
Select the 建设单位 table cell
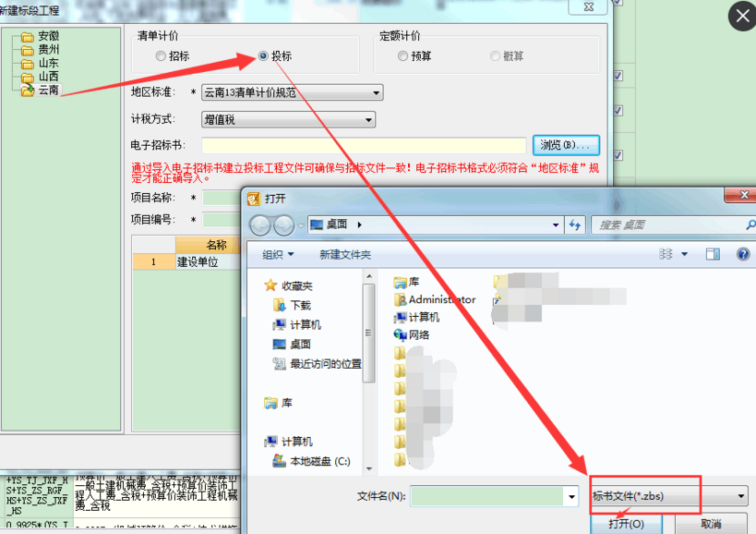coord(209,262)
